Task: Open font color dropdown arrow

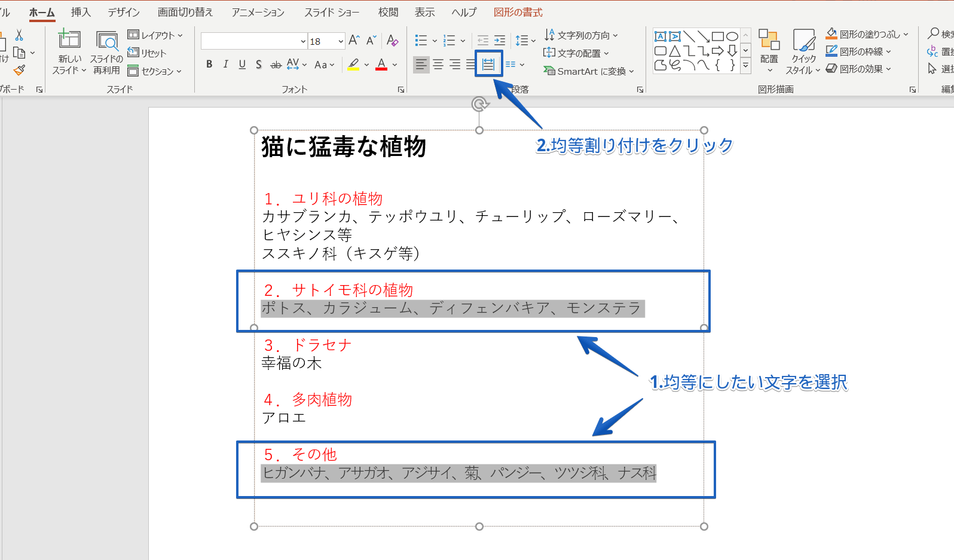Action: (x=395, y=65)
